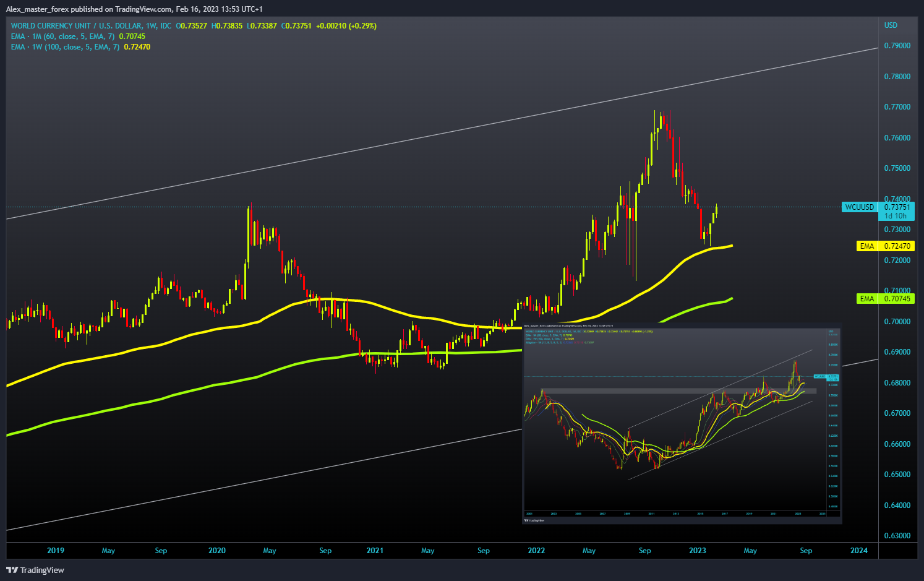The image size is (924, 581).
Task: Click the open value O0.73527
Action: point(192,26)
